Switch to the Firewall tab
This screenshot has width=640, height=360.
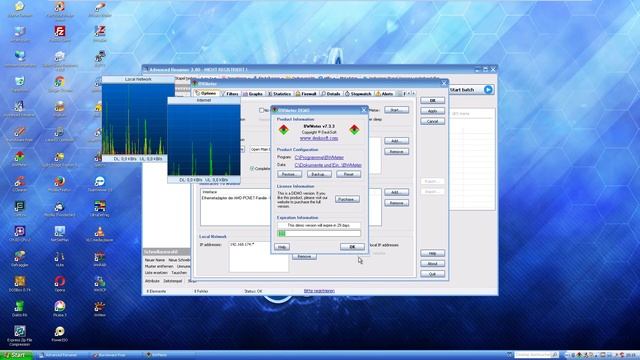click(307, 93)
